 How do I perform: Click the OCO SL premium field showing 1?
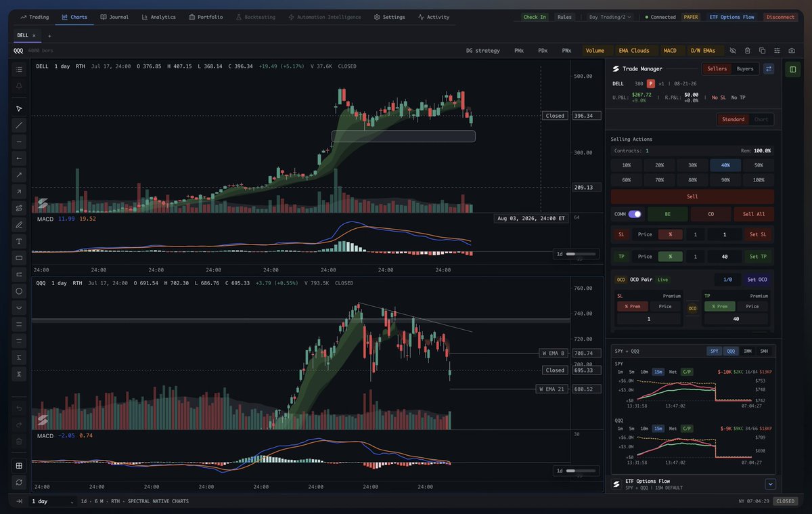coord(648,318)
